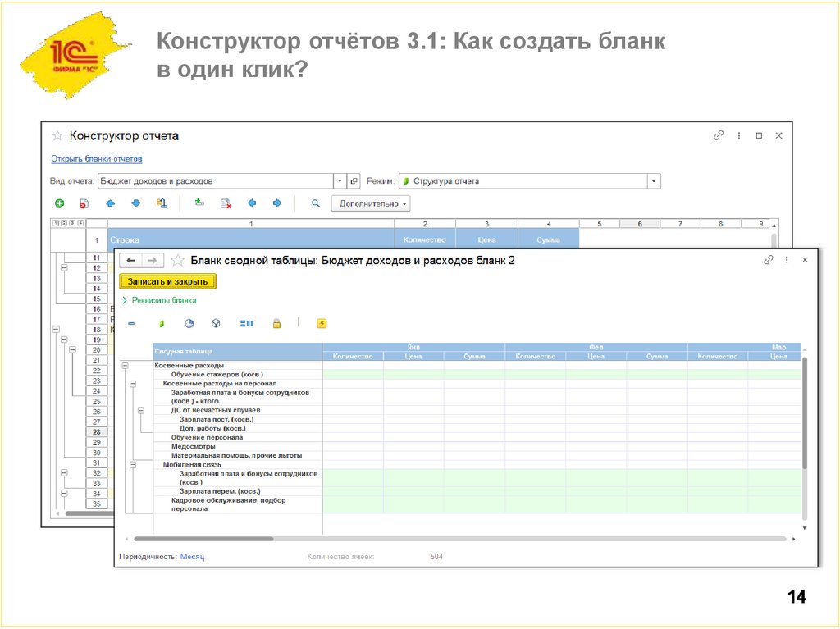This screenshot has width=840, height=629.
Task: Click the search magnifier icon
Action: tap(315, 203)
